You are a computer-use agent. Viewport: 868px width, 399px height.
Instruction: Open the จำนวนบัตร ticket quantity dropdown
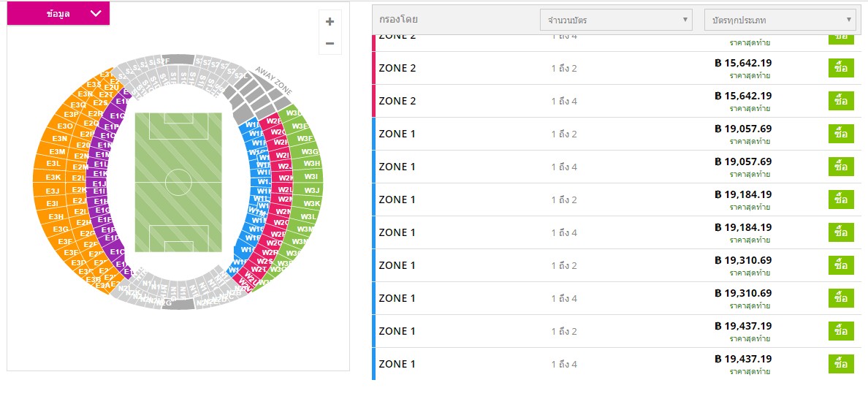(616, 20)
